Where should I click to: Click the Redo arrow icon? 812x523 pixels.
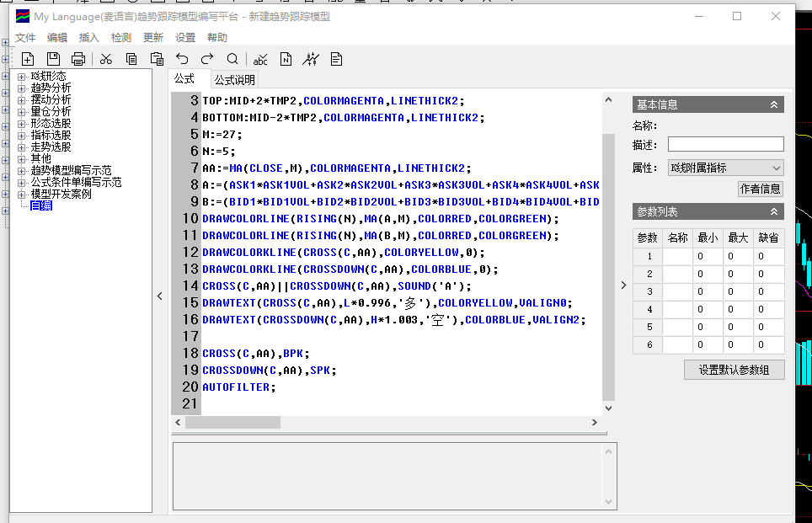click(207, 59)
